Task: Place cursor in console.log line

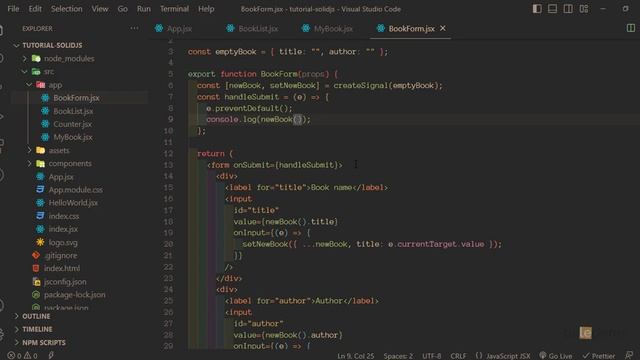Action: [258, 120]
